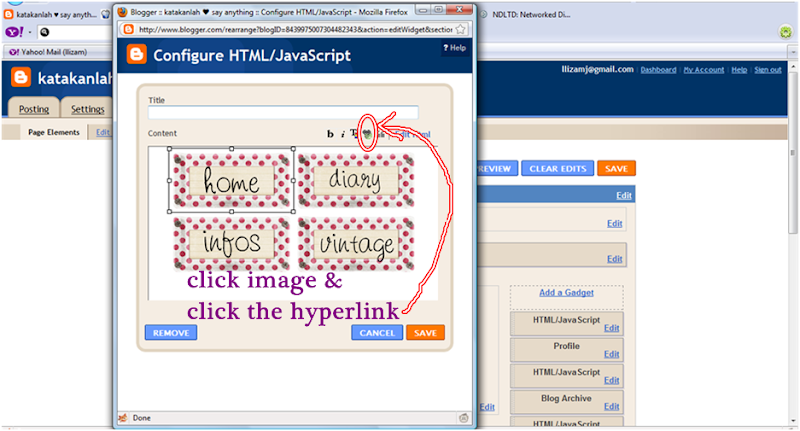Open the bookmarks toolbar overflow dropdown at right
Viewport: 800px width, 431px height.
point(793,52)
